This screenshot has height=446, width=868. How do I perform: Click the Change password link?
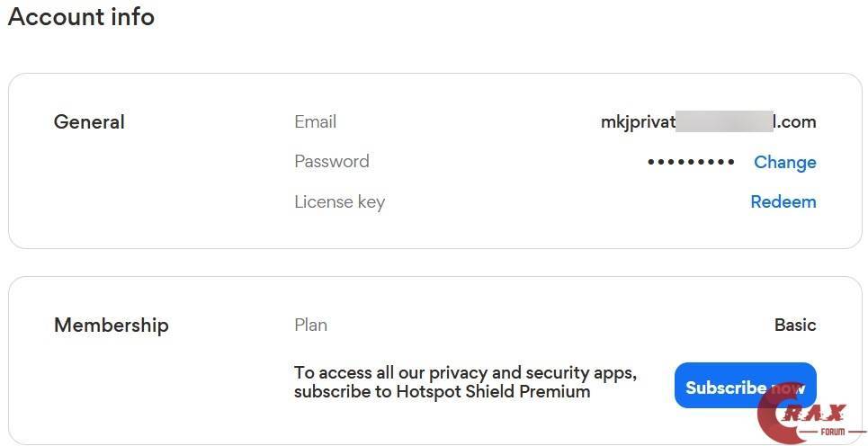784,162
